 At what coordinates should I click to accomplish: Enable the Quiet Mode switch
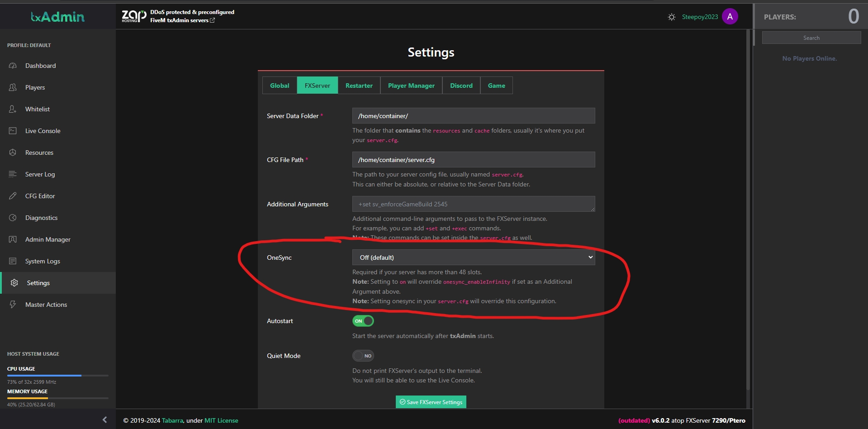tap(363, 356)
